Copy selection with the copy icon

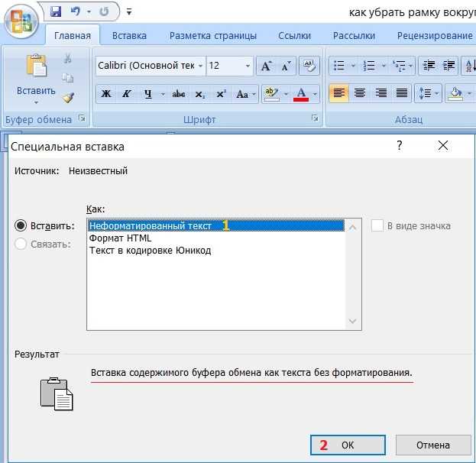[x=68, y=78]
